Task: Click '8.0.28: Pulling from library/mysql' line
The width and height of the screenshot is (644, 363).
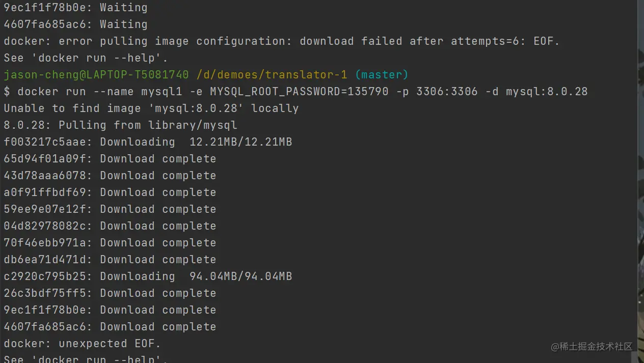Action: click(x=120, y=125)
